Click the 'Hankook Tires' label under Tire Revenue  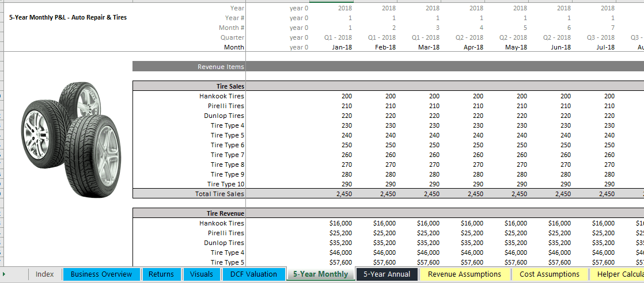tap(221, 223)
